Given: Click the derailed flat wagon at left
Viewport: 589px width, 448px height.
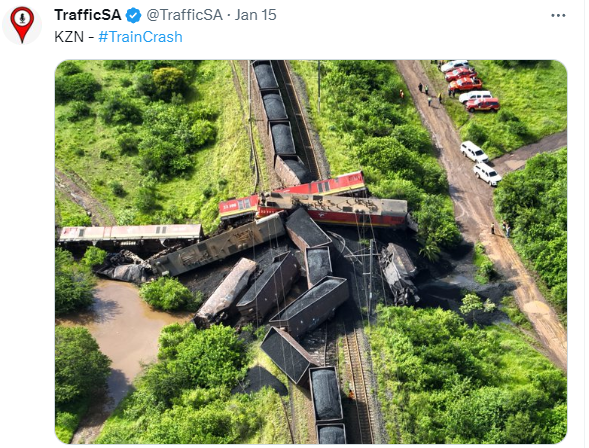Looking at the screenshot, I should click(x=131, y=237).
